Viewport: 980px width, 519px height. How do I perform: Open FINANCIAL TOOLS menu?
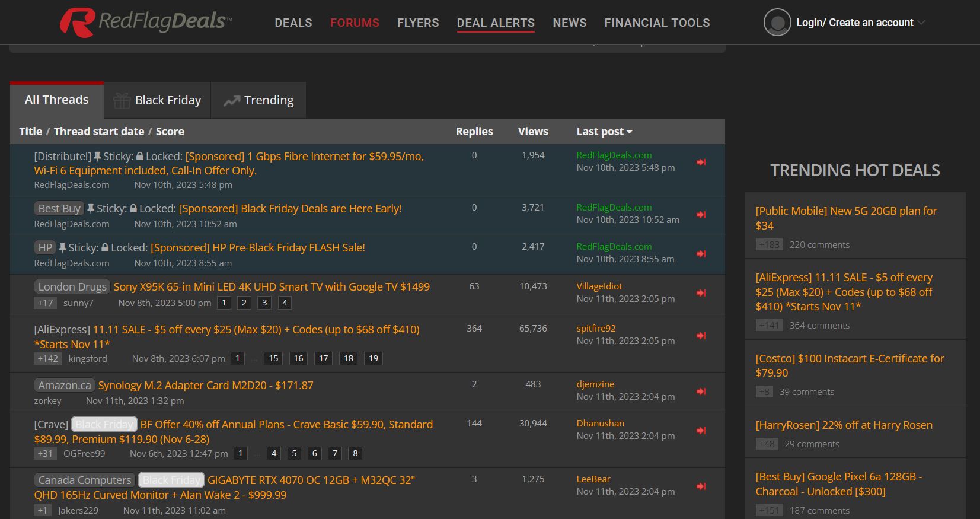click(x=657, y=23)
